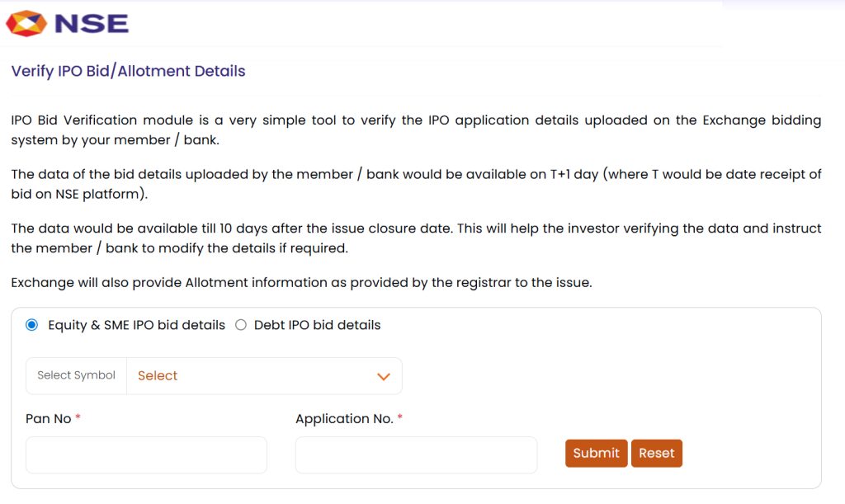
Task: Click the Verify IPO Bid/Allotment Details heading
Action: click(x=128, y=71)
